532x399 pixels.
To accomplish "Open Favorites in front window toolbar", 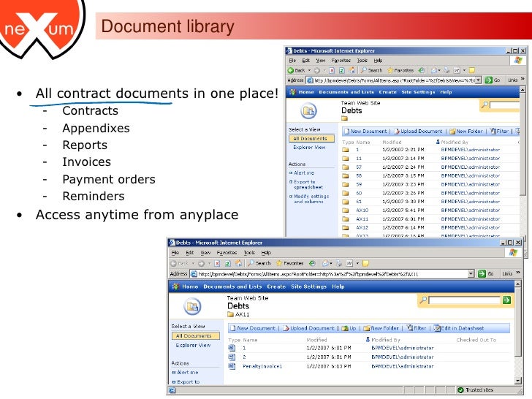I will pos(289,263).
